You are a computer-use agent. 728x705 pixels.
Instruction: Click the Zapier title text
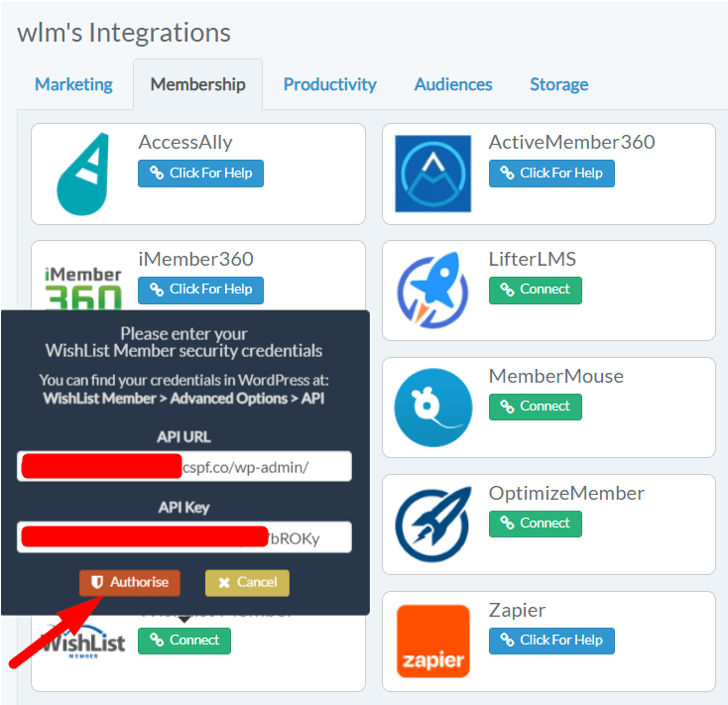click(x=517, y=610)
